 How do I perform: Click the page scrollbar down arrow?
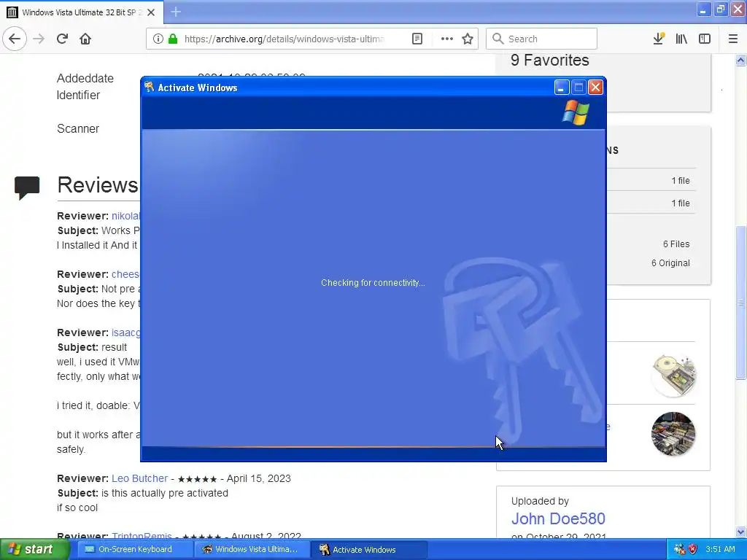click(x=740, y=532)
